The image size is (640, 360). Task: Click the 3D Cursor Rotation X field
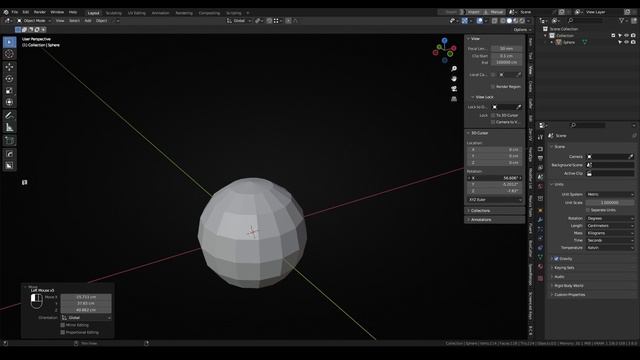[x=495, y=178]
